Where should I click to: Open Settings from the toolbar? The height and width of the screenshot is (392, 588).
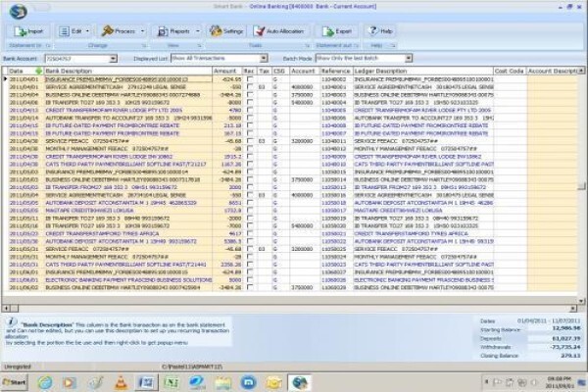[x=226, y=31]
